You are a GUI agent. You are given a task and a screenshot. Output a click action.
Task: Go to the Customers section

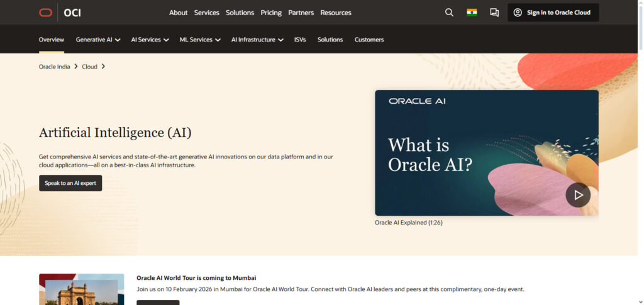tap(369, 40)
